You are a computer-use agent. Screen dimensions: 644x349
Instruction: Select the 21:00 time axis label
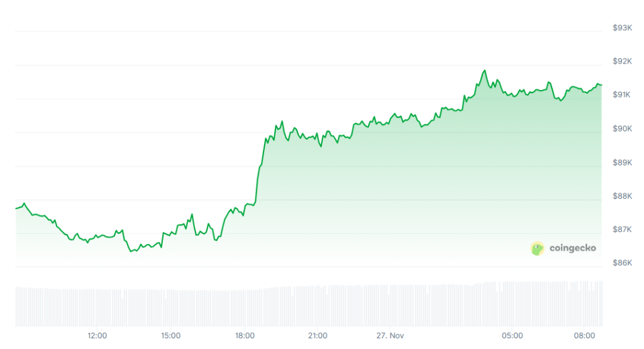318,336
